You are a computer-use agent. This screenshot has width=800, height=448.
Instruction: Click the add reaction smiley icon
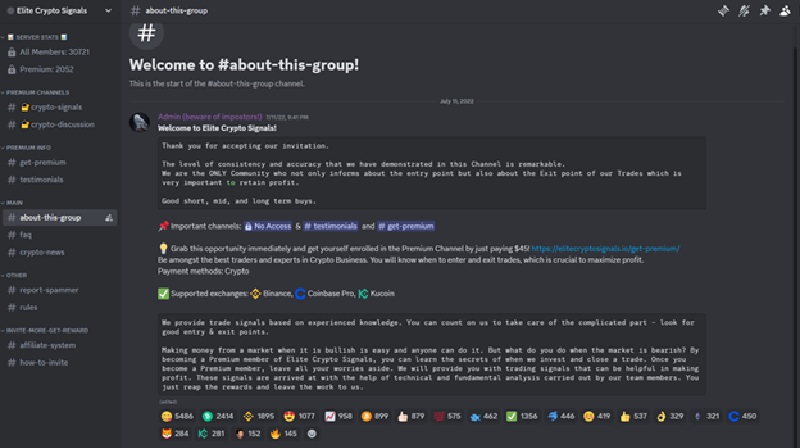pos(311,433)
